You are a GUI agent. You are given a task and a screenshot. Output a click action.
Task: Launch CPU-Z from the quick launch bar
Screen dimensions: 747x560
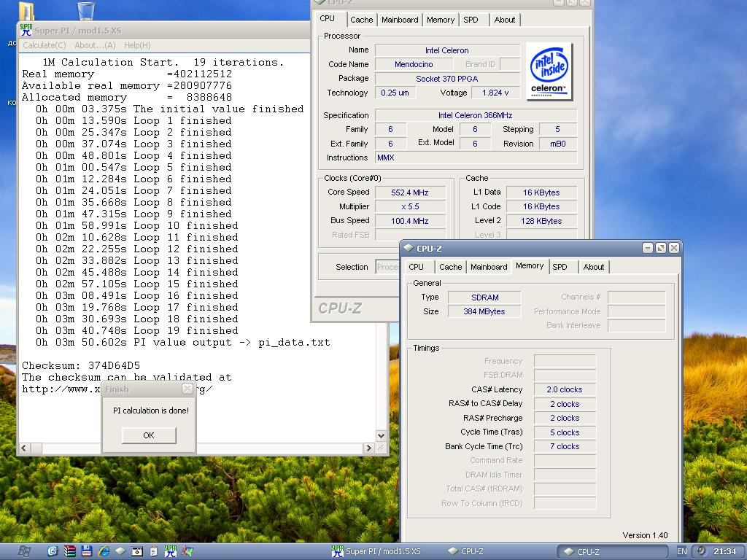point(120,551)
